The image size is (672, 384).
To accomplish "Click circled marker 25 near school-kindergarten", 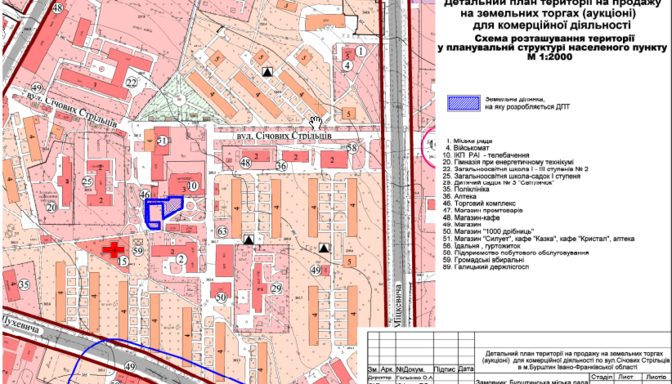I will tap(87, 181).
